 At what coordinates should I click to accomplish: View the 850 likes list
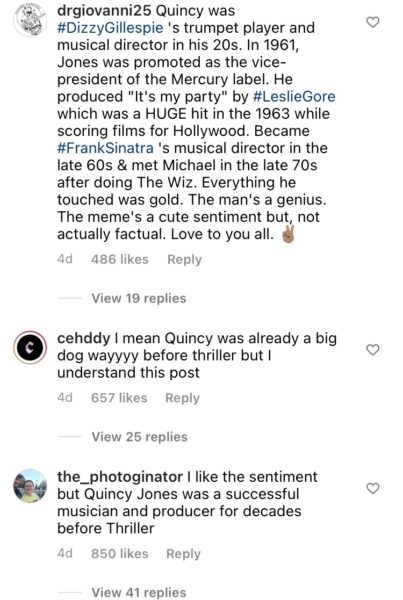point(120,554)
